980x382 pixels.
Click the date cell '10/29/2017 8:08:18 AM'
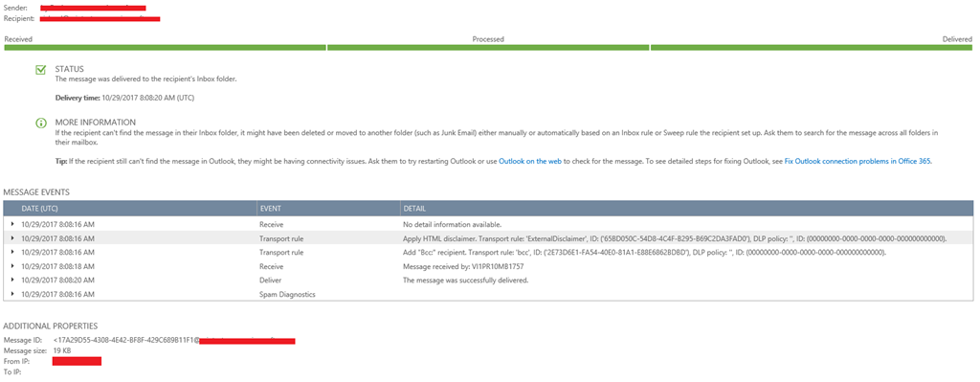coord(57,266)
